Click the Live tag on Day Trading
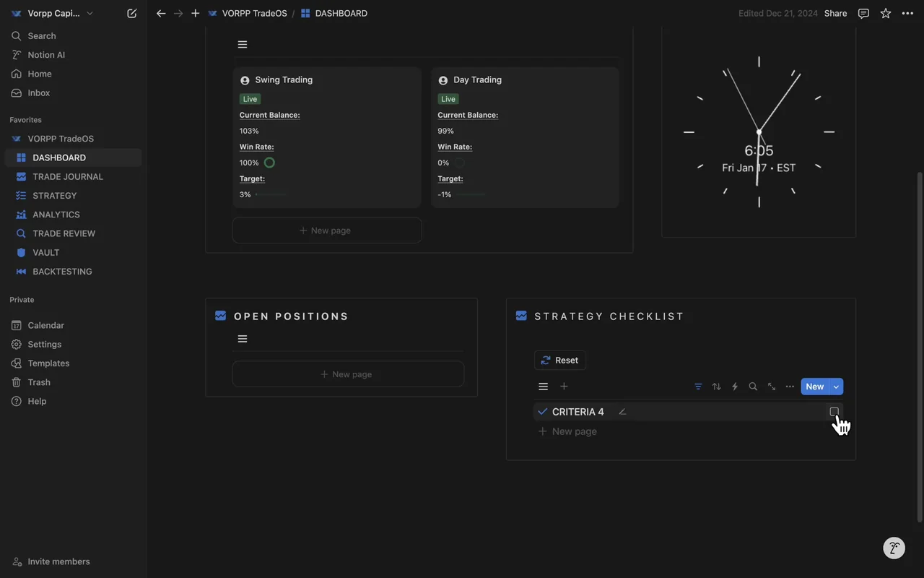 pyautogui.click(x=448, y=99)
